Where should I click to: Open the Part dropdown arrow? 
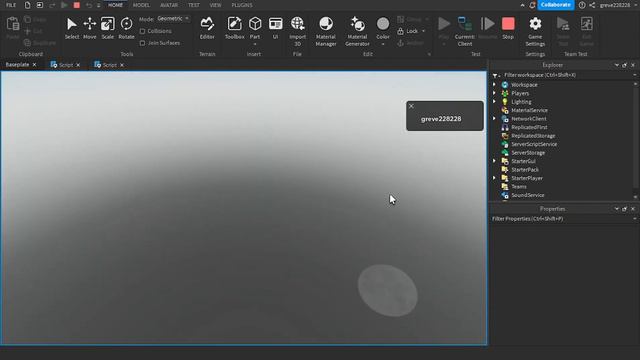point(255,44)
